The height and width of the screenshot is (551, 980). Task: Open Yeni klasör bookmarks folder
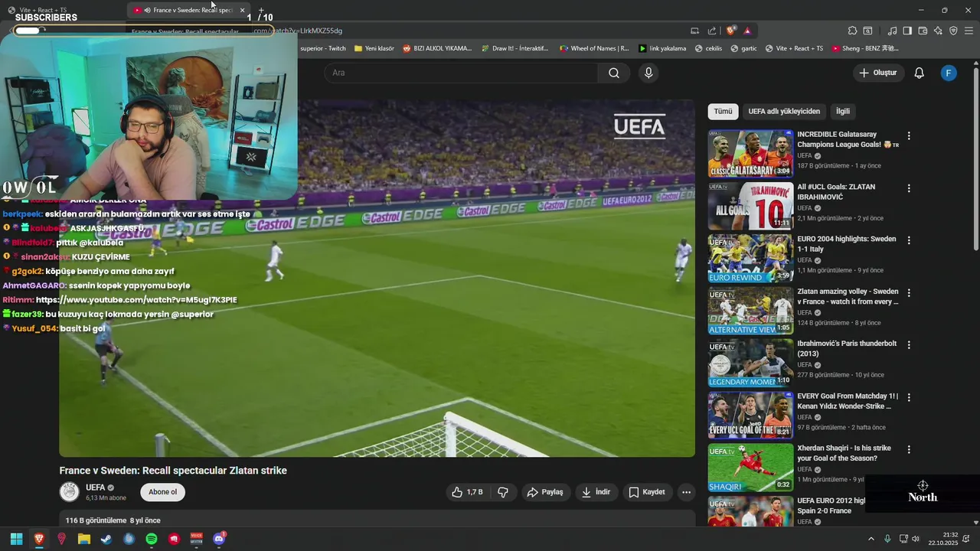pos(374,48)
